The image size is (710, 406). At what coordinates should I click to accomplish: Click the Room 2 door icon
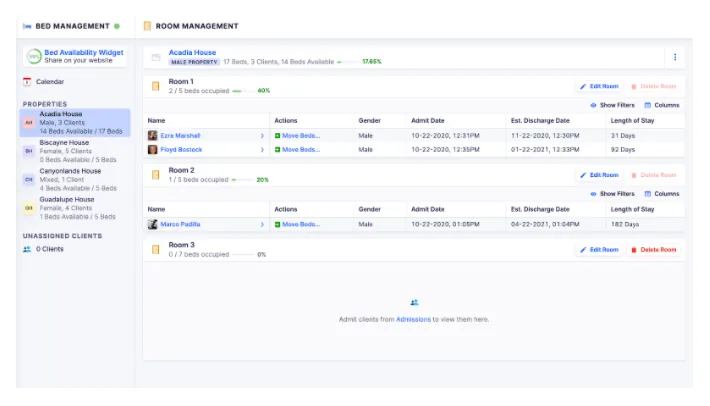pyautogui.click(x=155, y=175)
